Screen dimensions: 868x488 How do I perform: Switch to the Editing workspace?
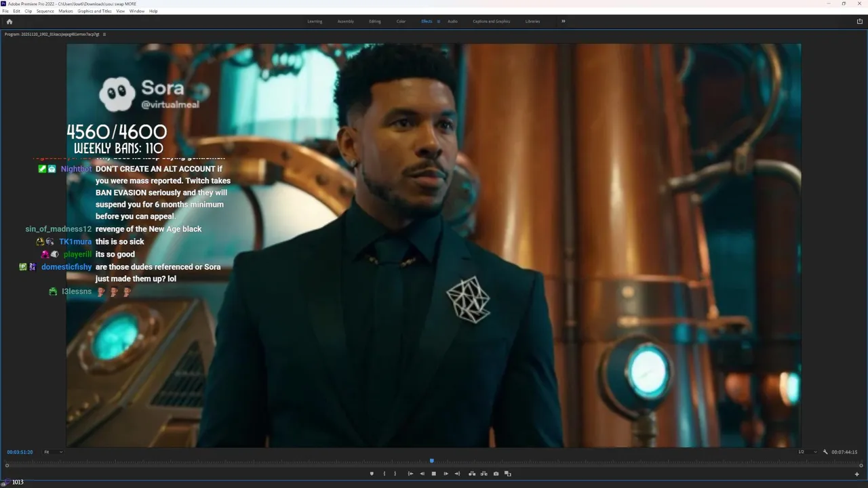tap(375, 21)
